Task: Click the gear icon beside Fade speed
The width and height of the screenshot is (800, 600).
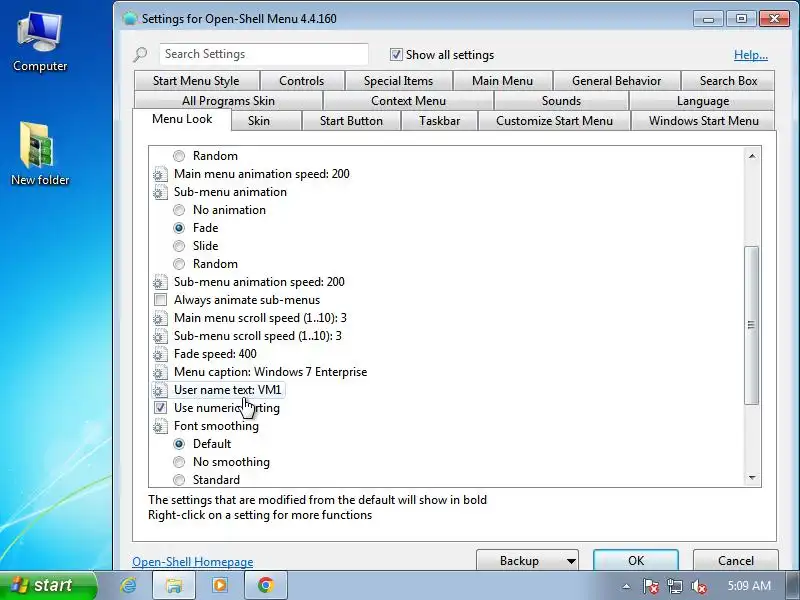Action: [160, 354]
